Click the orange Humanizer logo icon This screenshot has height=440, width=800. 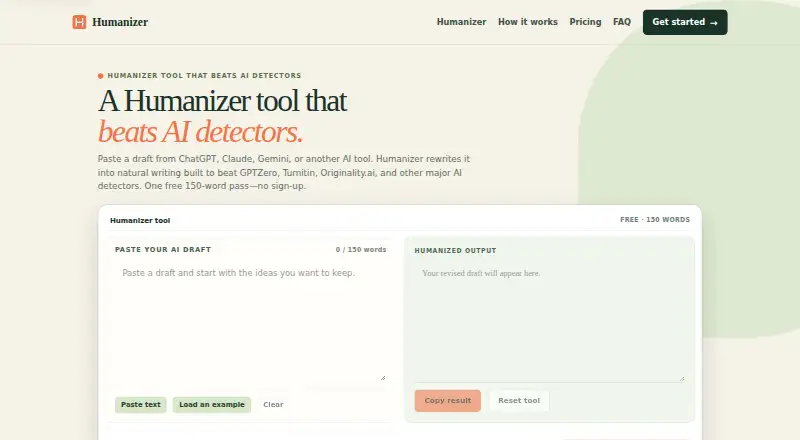79,22
